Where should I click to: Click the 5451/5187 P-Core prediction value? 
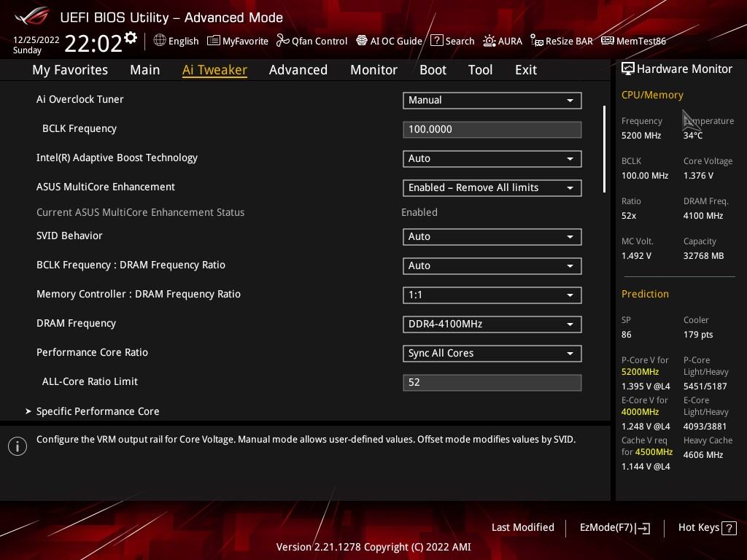click(705, 386)
